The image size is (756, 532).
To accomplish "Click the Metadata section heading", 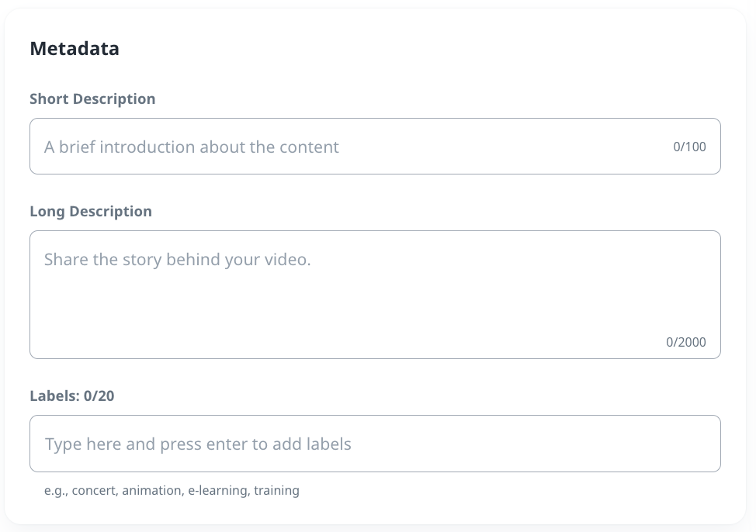I will (x=75, y=49).
